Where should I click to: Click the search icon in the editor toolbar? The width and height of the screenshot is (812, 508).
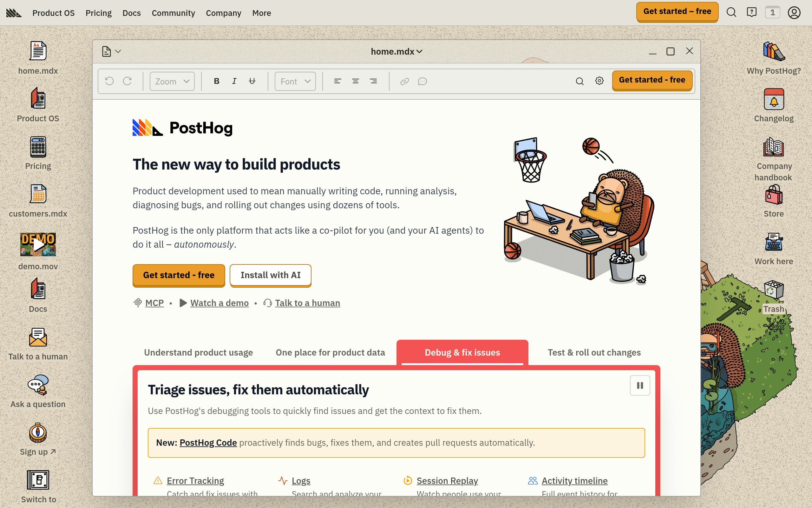point(580,81)
